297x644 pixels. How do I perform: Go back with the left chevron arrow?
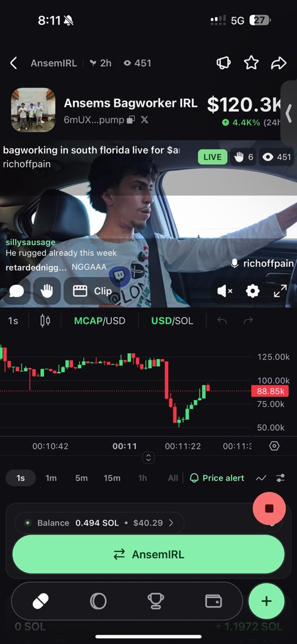(x=14, y=63)
